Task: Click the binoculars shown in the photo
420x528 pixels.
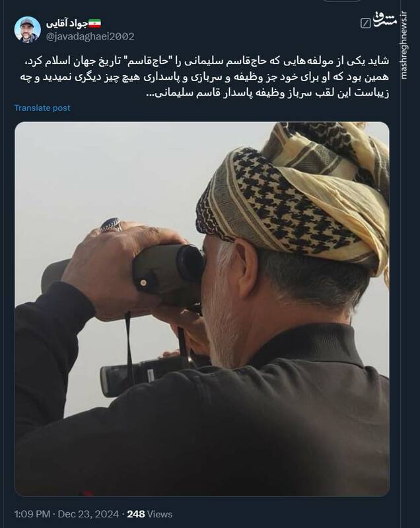Action: click(135, 279)
